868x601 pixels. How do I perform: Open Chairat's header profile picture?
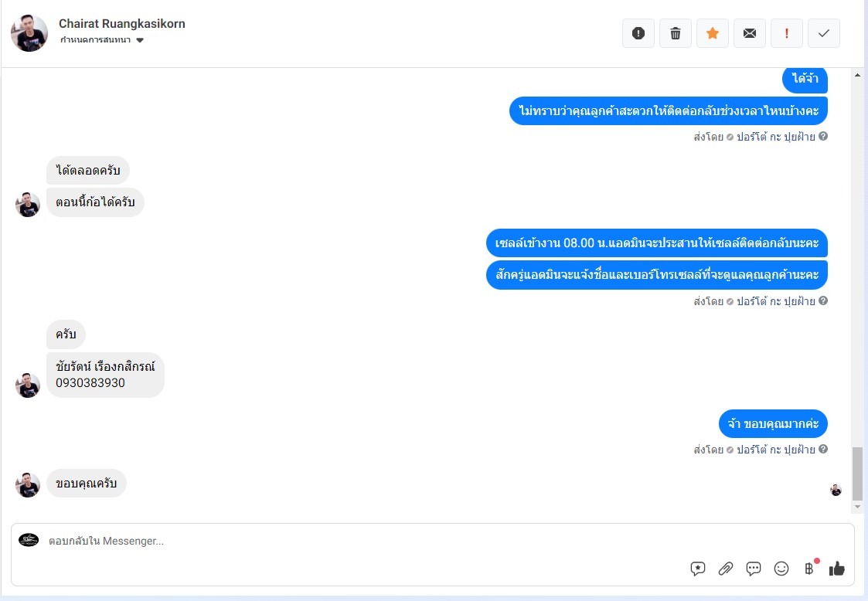point(29,33)
